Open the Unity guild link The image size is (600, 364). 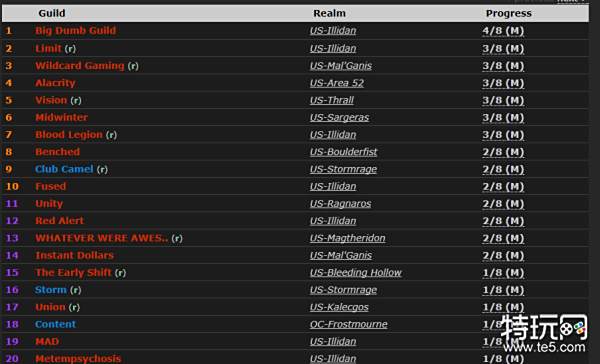(49, 203)
